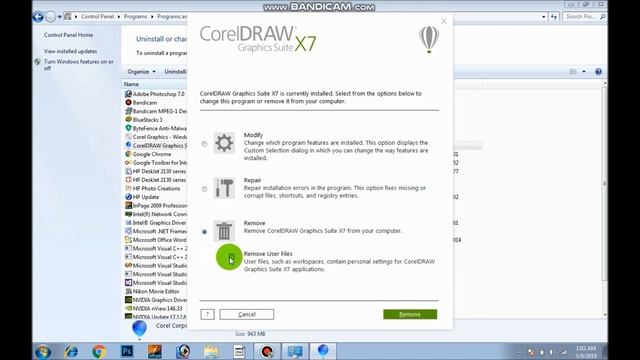Open Photoshop from the taskbar
Screen dimensions: 640x360
[x=127, y=351]
